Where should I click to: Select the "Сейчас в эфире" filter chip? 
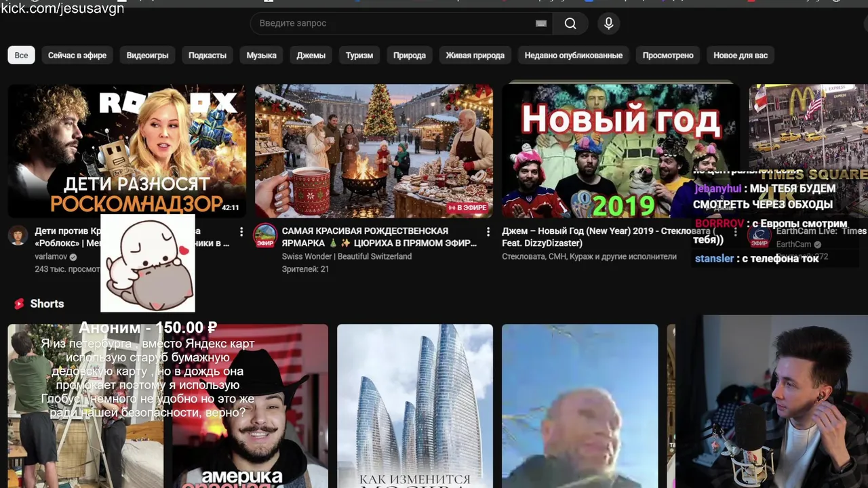click(x=77, y=56)
